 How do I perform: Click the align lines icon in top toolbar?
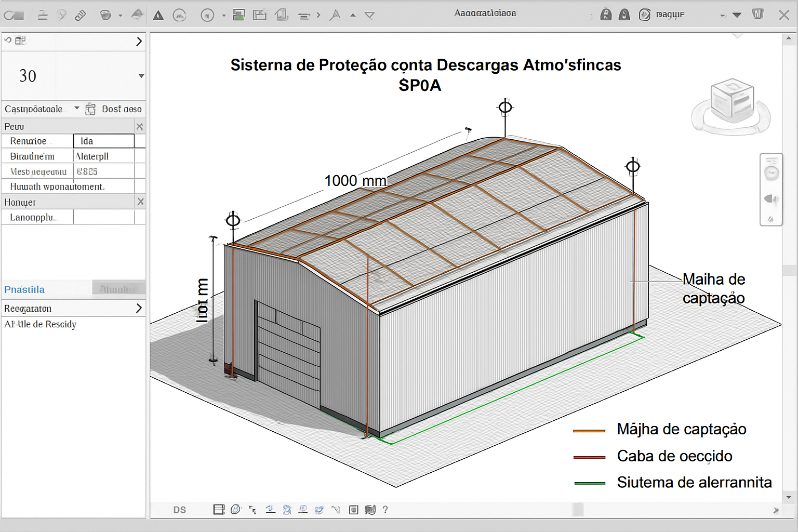coord(304,16)
